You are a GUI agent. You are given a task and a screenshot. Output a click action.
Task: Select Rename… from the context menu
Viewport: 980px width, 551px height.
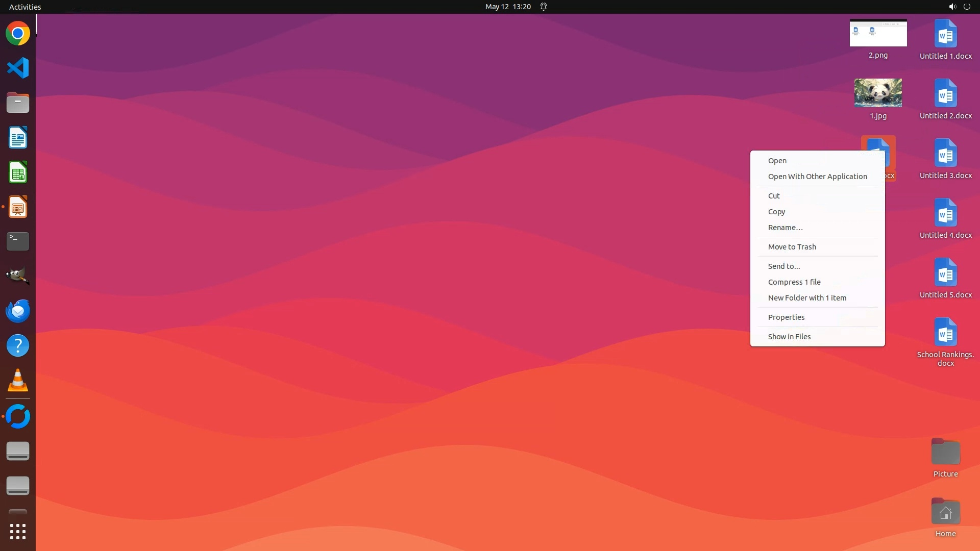click(785, 228)
